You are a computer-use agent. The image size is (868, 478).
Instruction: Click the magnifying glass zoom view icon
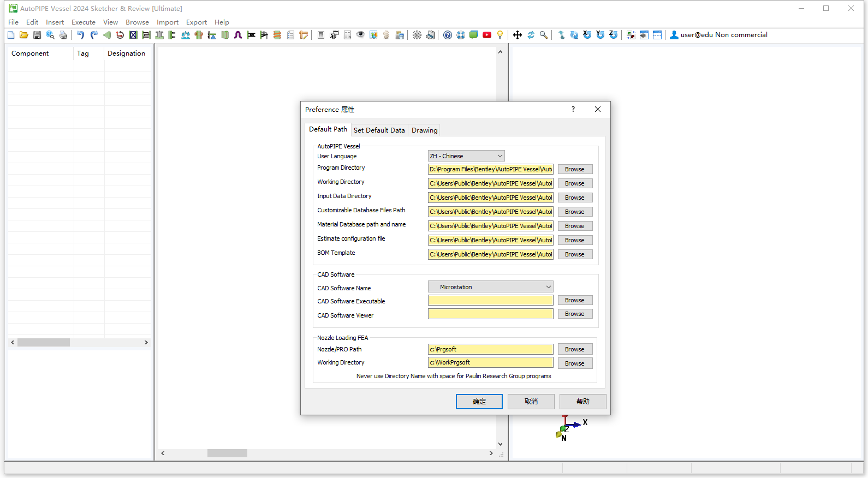click(544, 35)
